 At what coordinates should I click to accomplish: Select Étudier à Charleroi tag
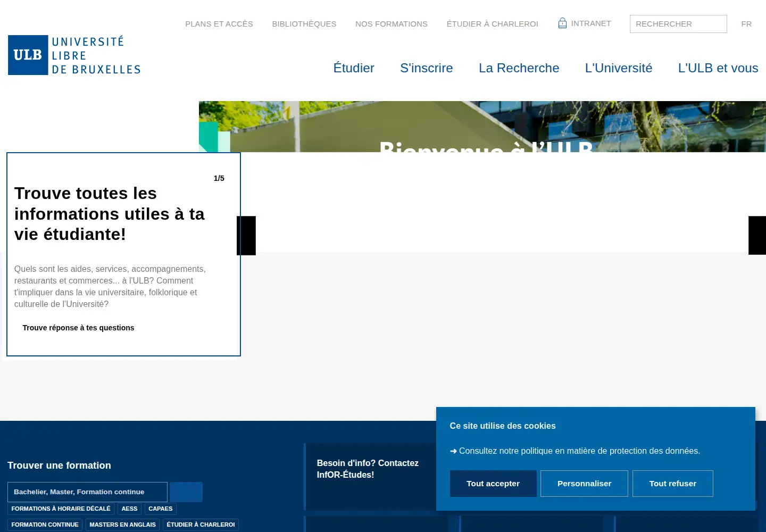201,525
